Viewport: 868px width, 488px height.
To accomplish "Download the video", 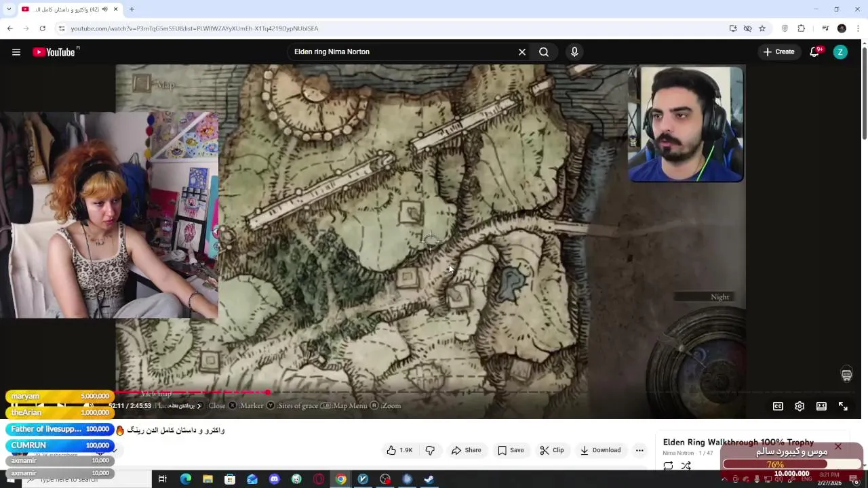I will click(x=600, y=450).
